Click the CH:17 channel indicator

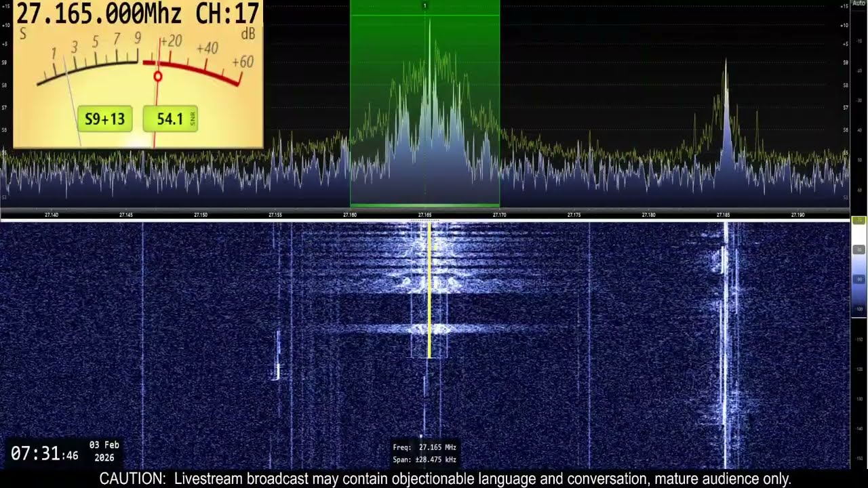[228, 13]
